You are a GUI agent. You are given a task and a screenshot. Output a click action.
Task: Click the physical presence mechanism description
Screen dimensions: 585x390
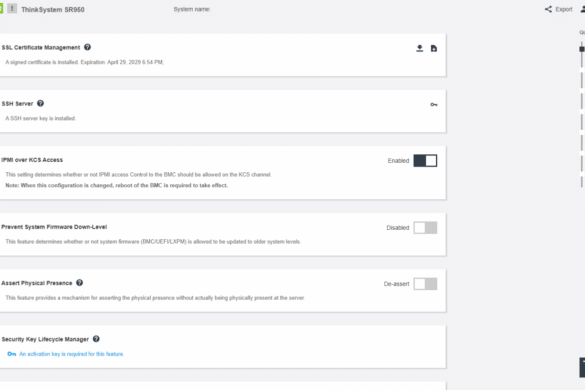[155, 298]
